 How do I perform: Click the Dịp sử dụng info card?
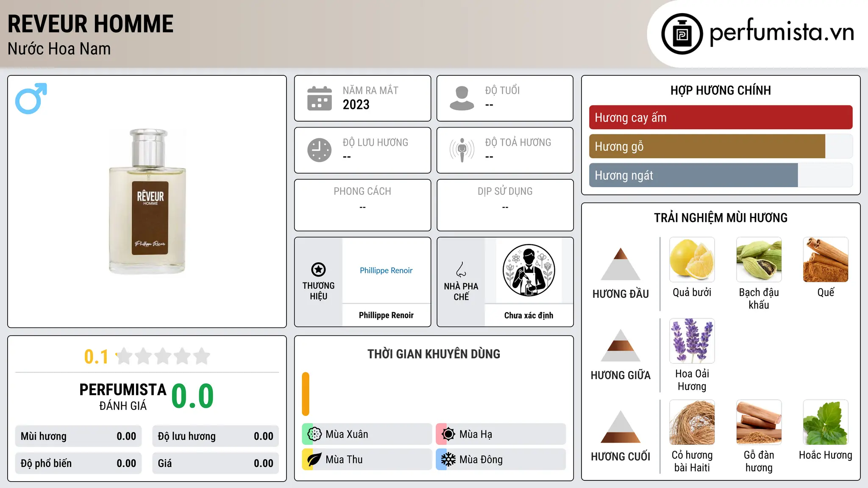click(505, 205)
